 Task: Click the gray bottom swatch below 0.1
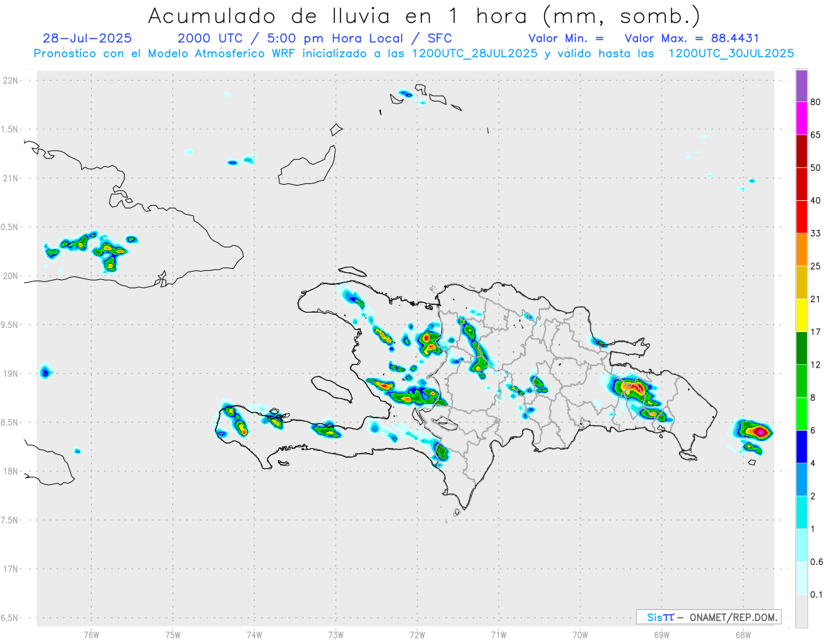tap(801, 611)
